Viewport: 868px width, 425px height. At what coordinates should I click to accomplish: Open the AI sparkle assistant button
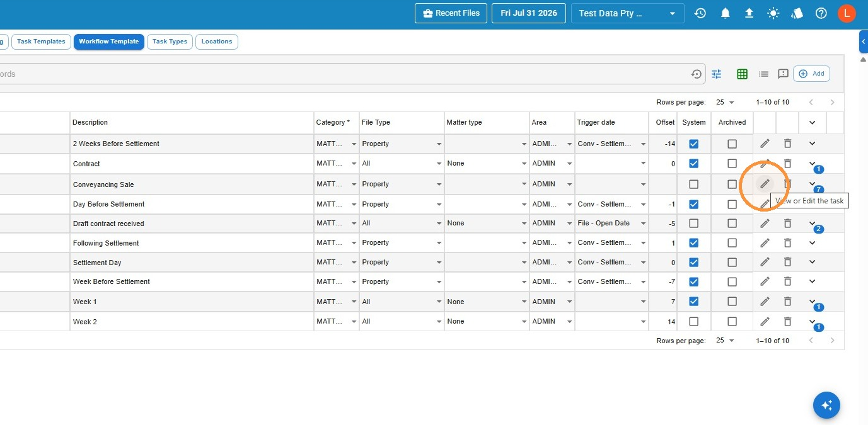826,405
